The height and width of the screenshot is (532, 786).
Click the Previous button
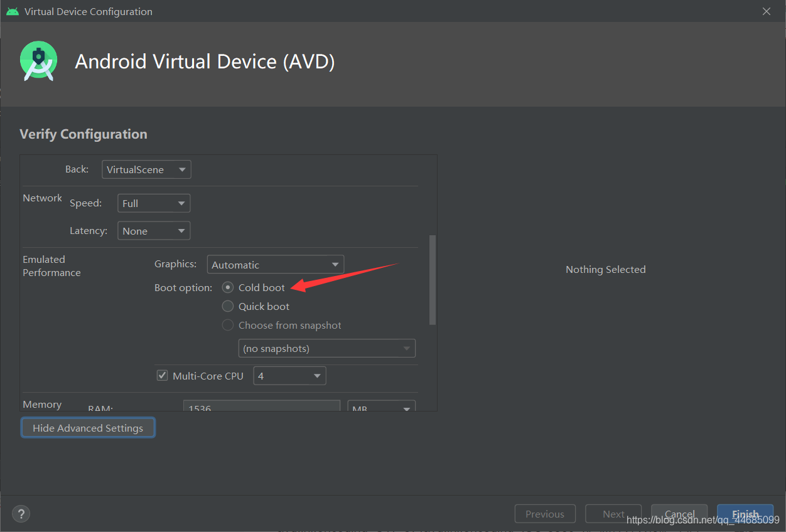[x=545, y=514]
